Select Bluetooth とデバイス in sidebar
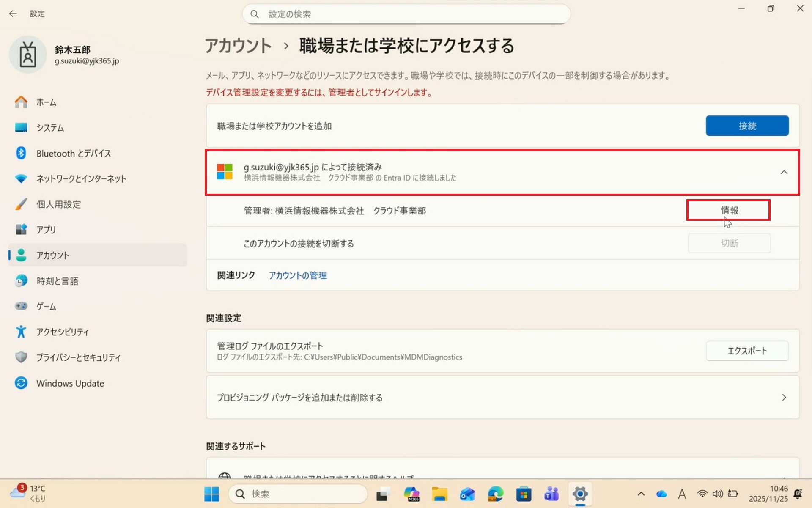 73,154
